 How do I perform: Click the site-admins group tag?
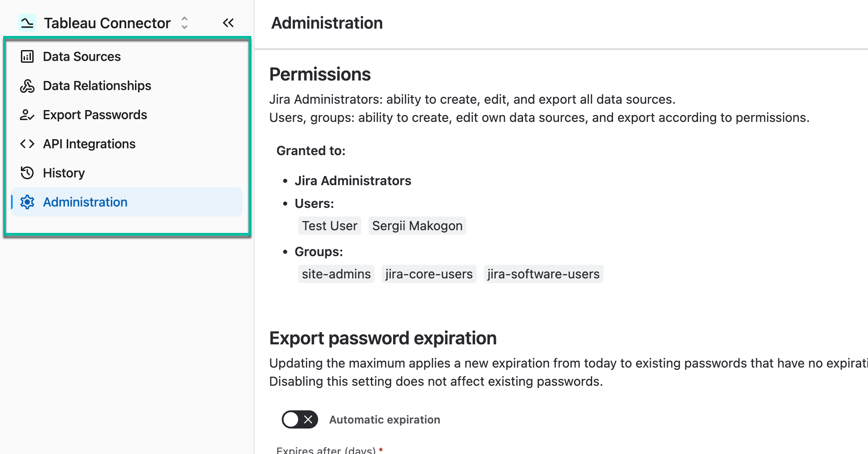point(336,274)
